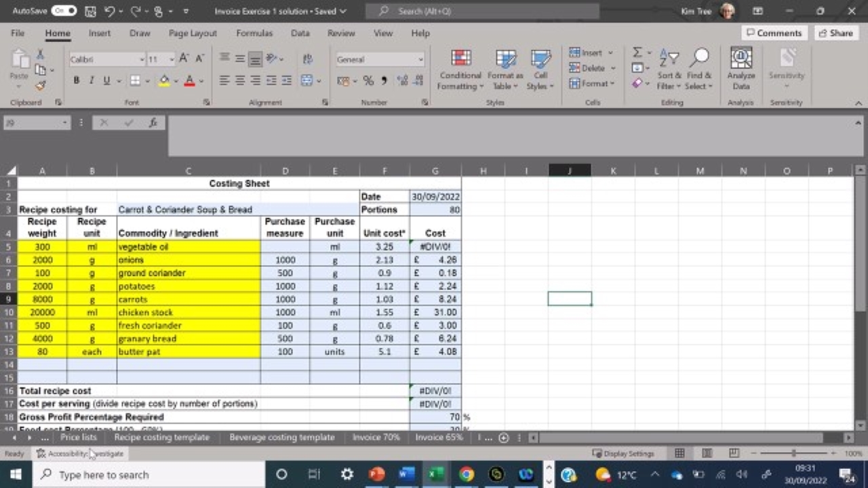Open Cell Styles gallery
The image size is (868, 488).
[x=540, y=70]
